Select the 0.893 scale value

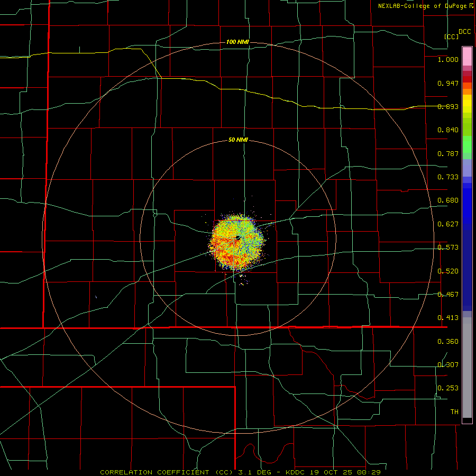tap(448, 106)
